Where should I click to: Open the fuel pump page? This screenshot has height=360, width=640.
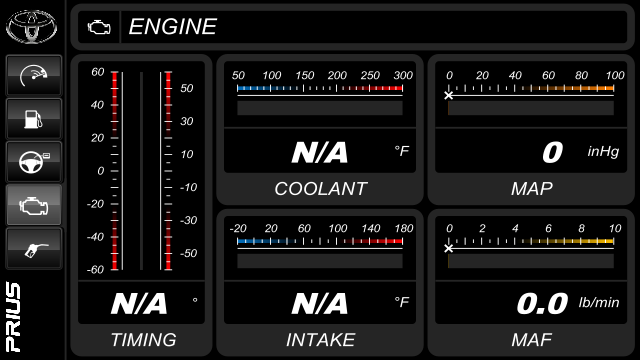pos(34,119)
